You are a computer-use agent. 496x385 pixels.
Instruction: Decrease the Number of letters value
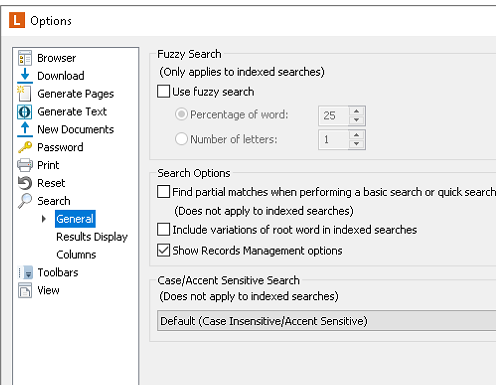point(357,144)
